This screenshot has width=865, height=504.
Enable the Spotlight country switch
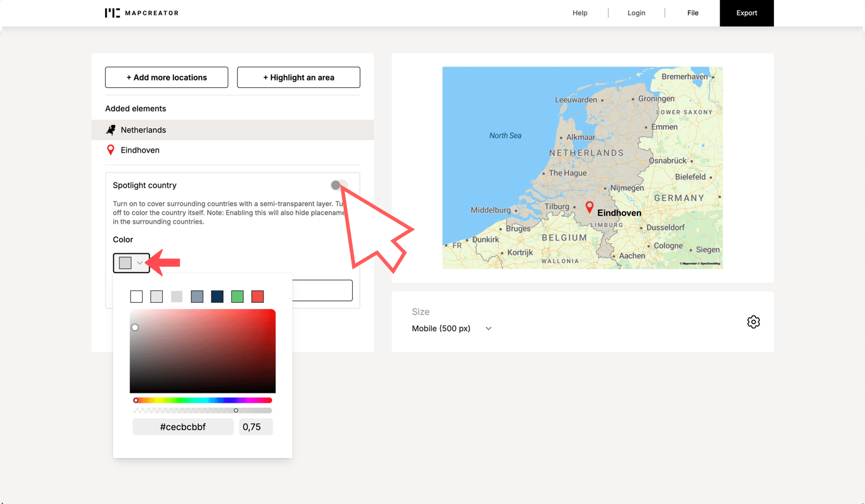(337, 186)
